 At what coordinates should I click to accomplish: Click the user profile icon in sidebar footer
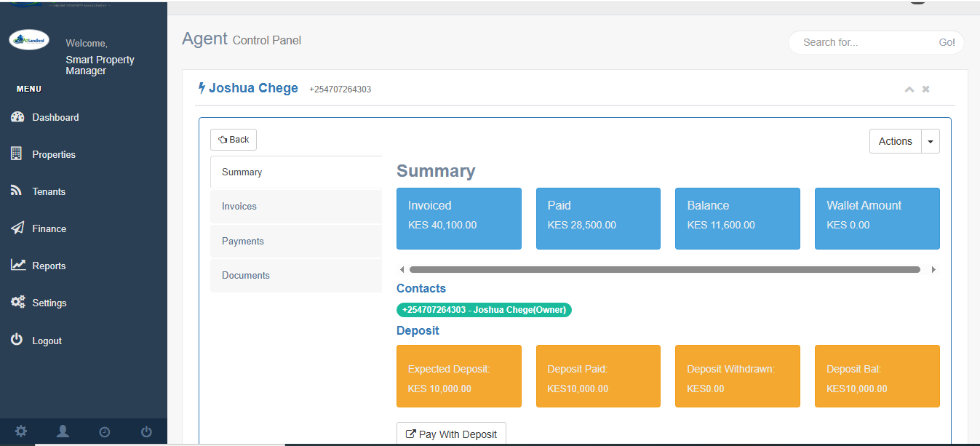(63, 431)
